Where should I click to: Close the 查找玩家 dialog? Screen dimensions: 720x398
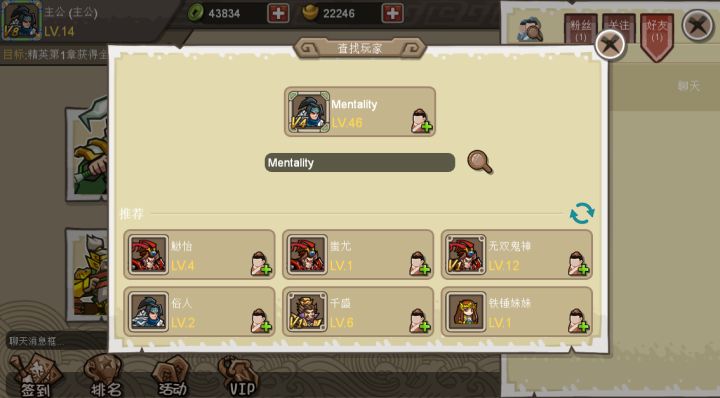tap(610, 45)
